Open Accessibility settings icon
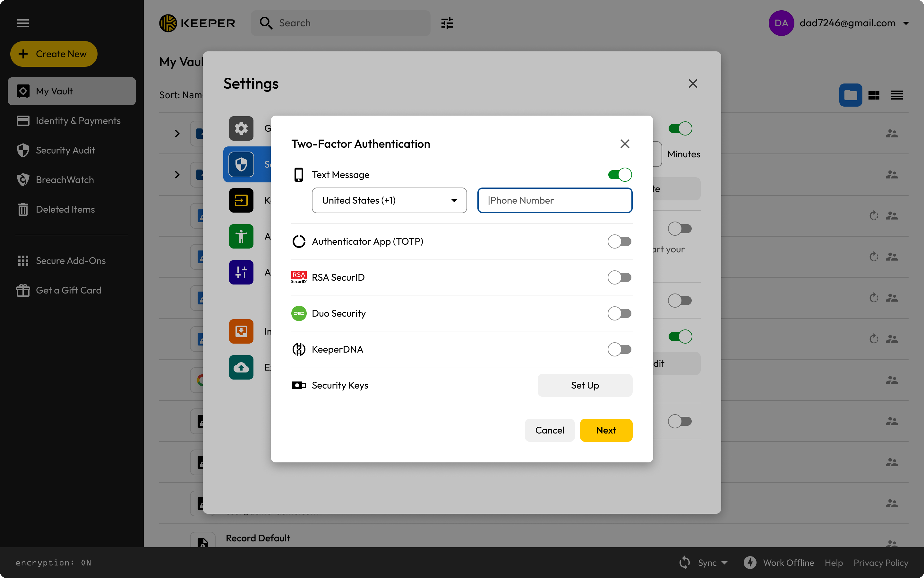 coord(241,236)
